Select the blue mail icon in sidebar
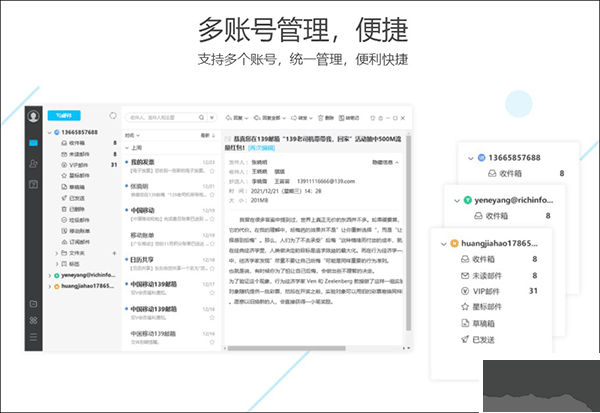Viewport: 600px width, 413px height. point(33,143)
